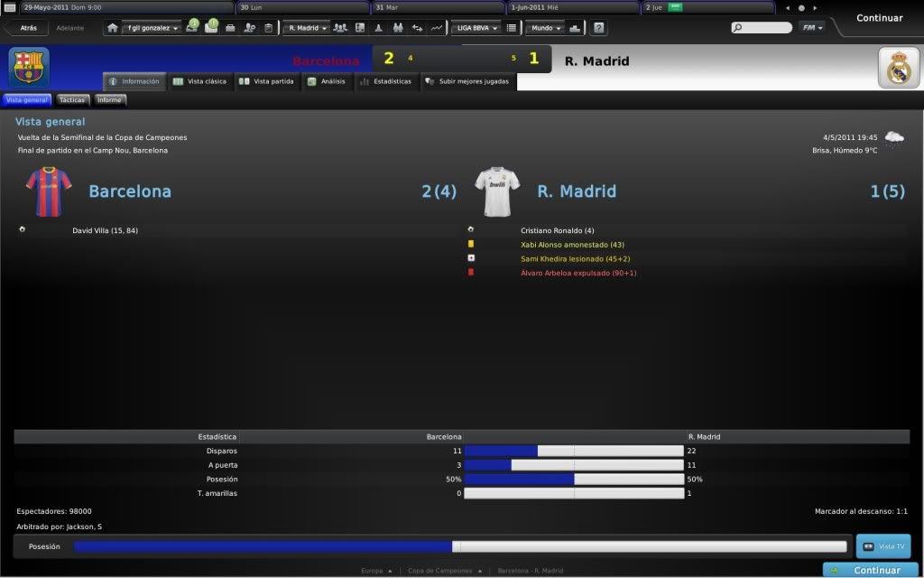Open the Mundo world dropdown
This screenshot has height=578, width=924.
click(x=545, y=28)
